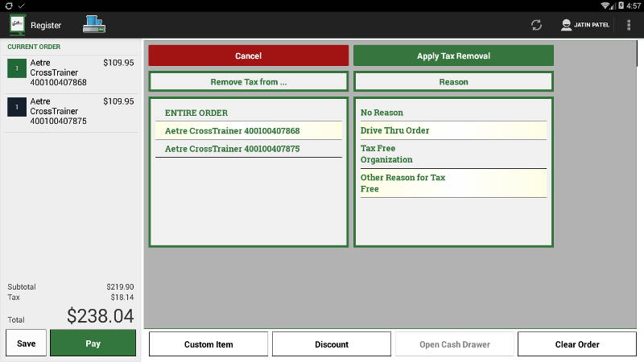Open second order item ending 7875

click(x=71, y=111)
